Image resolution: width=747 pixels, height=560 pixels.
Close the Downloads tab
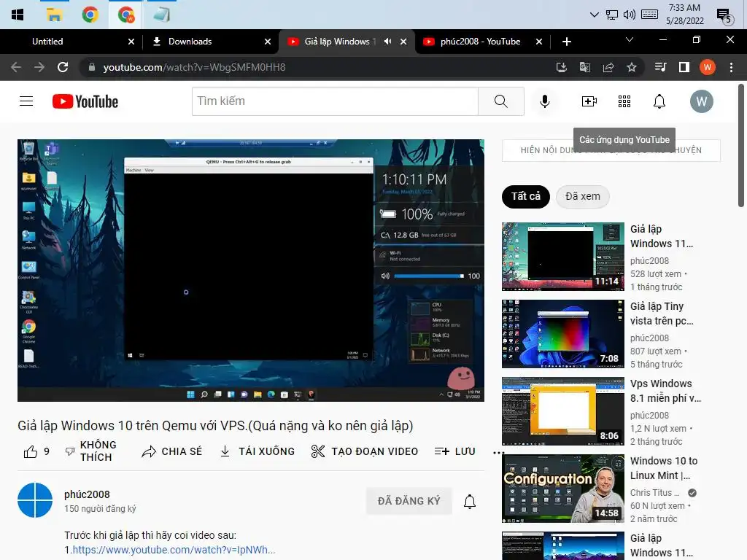coord(268,42)
